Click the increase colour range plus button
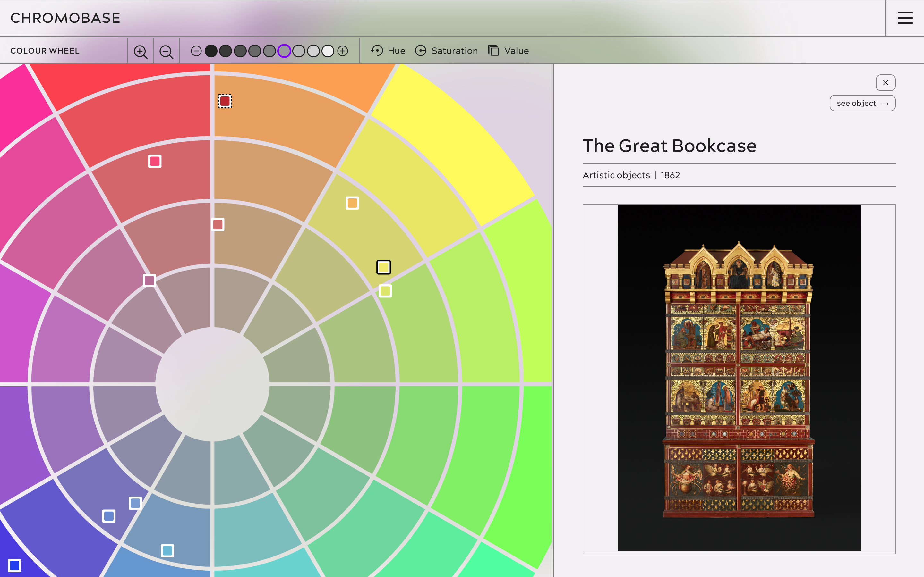924x577 pixels. (343, 51)
